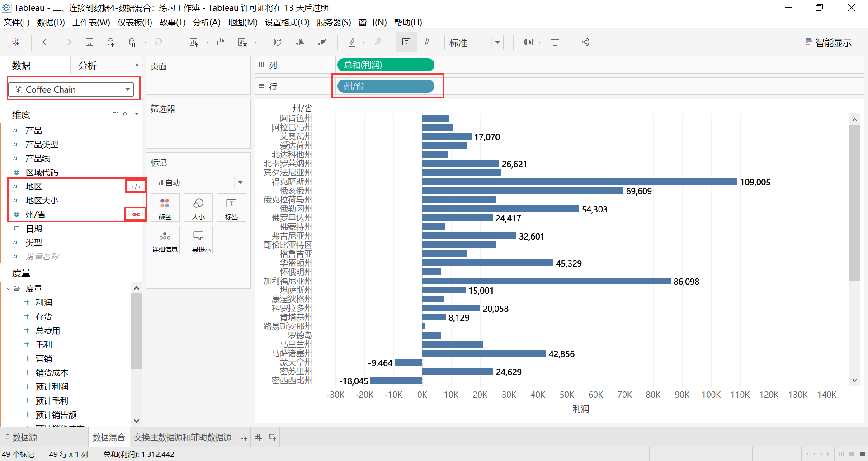868x461 pixels.
Task: Create a new dashboard from the status bar
Action: (x=258, y=437)
